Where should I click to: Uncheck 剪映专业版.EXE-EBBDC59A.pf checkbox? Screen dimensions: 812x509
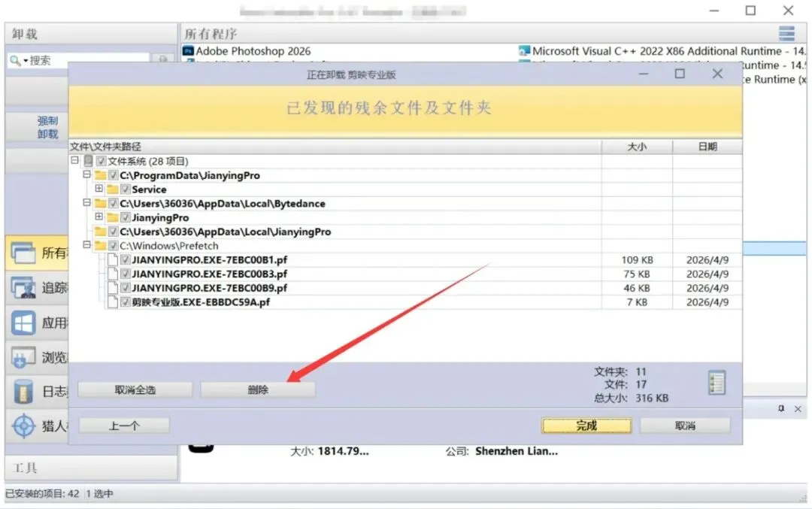pyautogui.click(x=126, y=301)
